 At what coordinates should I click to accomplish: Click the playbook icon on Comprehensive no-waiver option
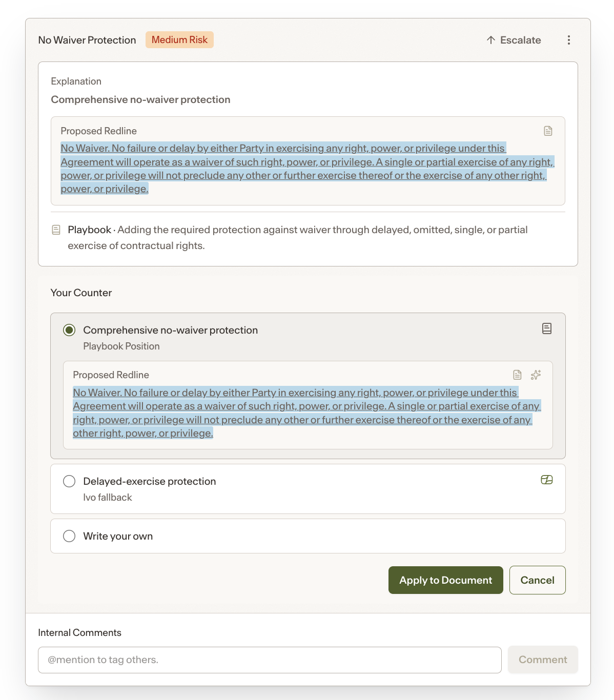(x=547, y=328)
